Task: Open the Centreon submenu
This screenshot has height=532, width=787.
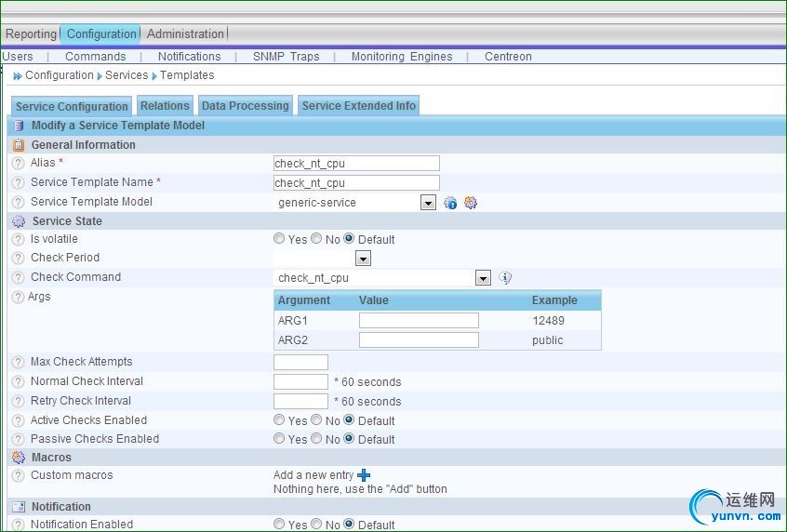Action: tap(508, 57)
